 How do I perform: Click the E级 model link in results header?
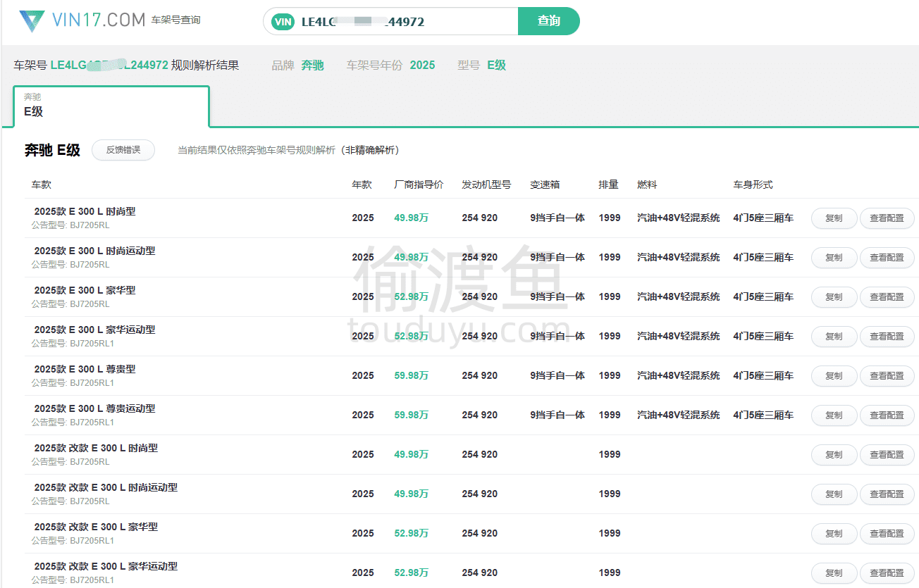click(496, 65)
